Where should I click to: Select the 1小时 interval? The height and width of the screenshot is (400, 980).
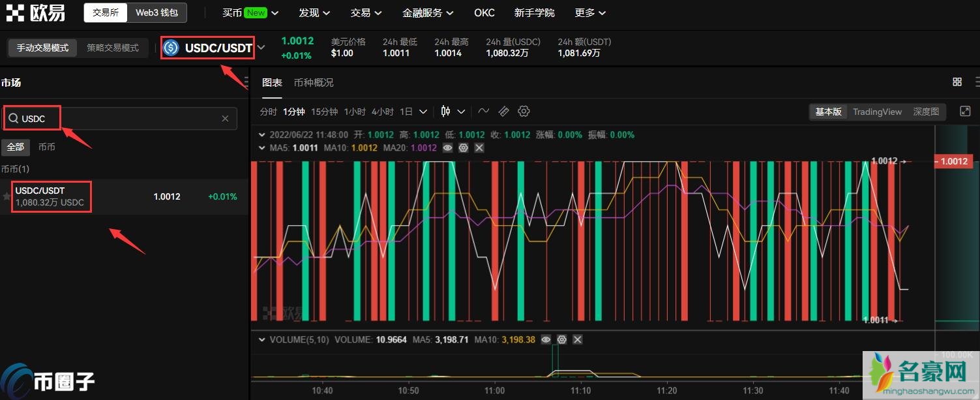tap(355, 112)
